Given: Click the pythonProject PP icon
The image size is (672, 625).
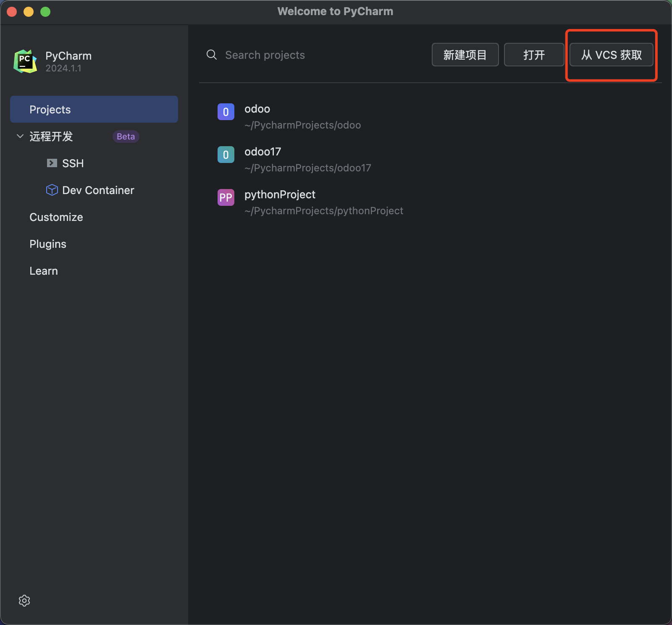Looking at the screenshot, I should [226, 197].
